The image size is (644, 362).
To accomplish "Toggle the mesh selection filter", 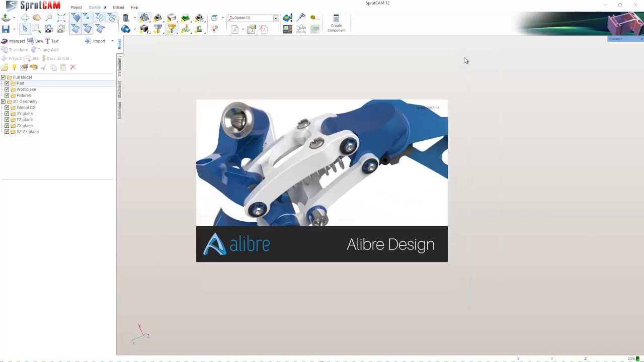I will pos(112,18).
